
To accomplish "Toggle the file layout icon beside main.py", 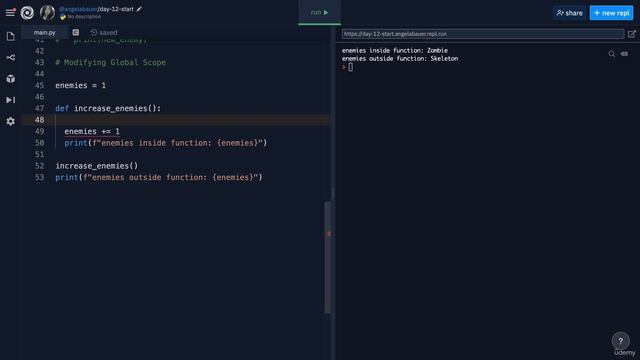I will (x=76, y=32).
